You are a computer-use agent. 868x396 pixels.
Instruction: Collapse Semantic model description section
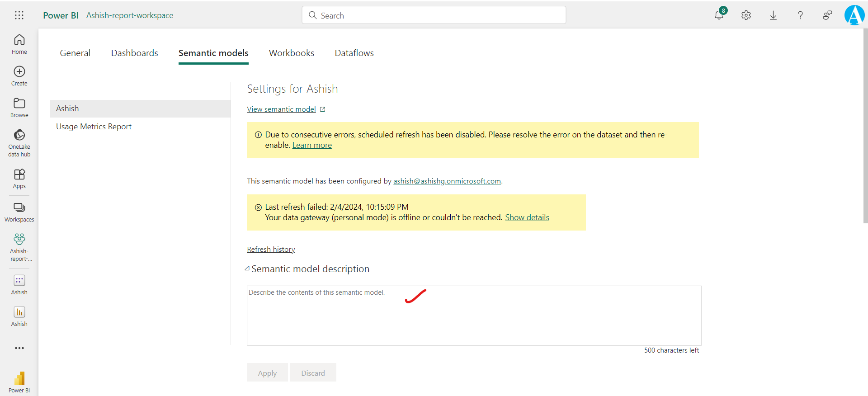pyautogui.click(x=247, y=269)
